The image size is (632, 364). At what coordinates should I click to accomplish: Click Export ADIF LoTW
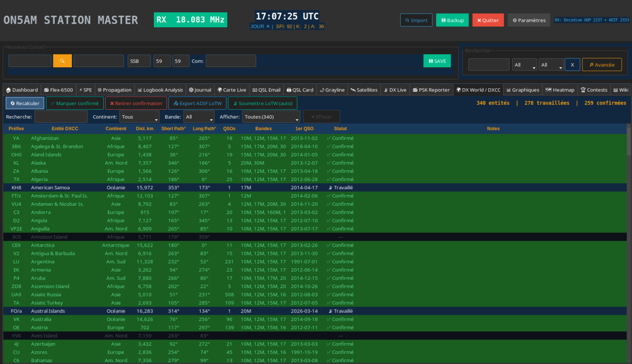click(198, 103)
